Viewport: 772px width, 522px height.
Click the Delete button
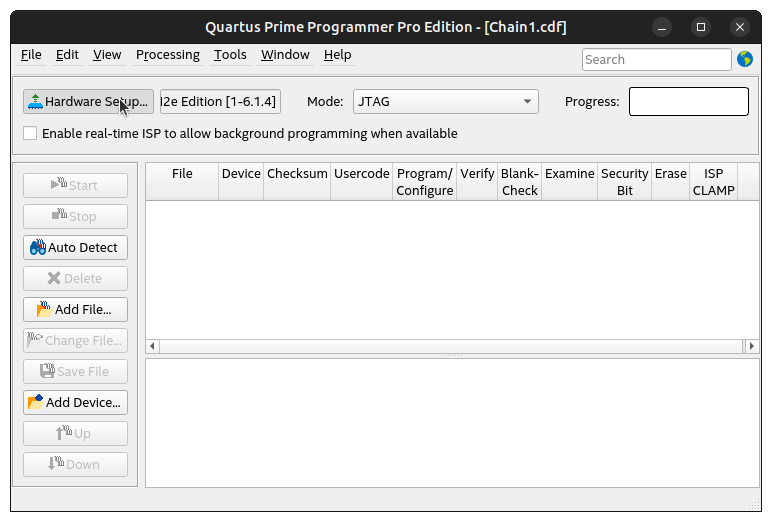pyautogui.click(x=75, y=278)
